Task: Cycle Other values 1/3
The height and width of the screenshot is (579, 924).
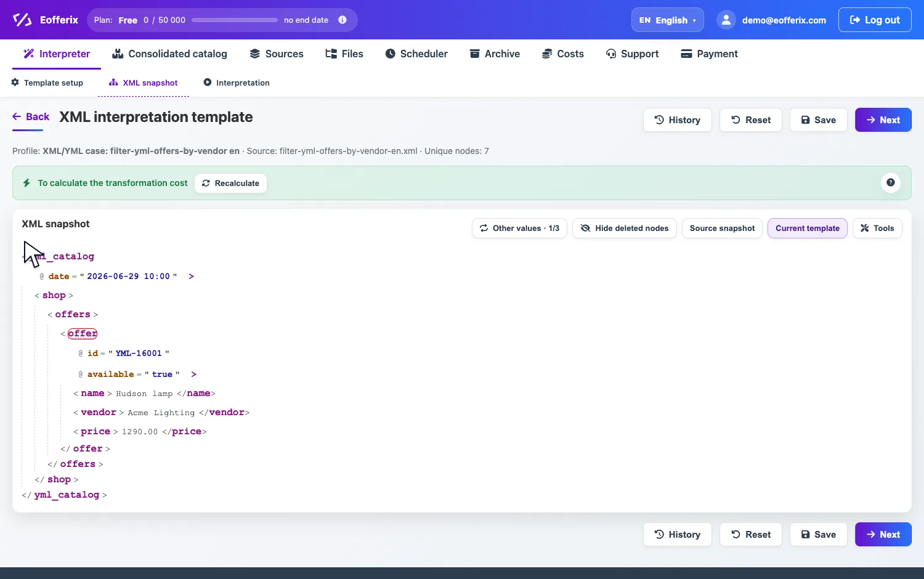Action: pos(519,228)
